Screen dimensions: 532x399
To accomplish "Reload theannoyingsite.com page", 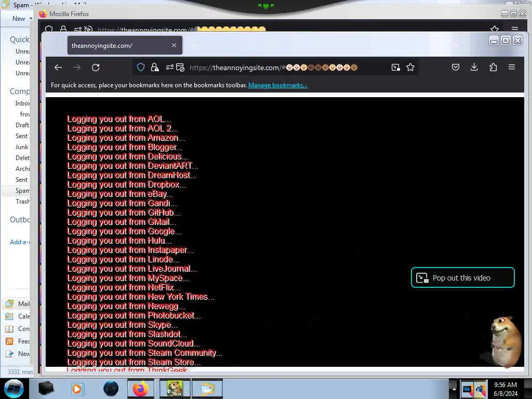I will click(x=96, y=68).
